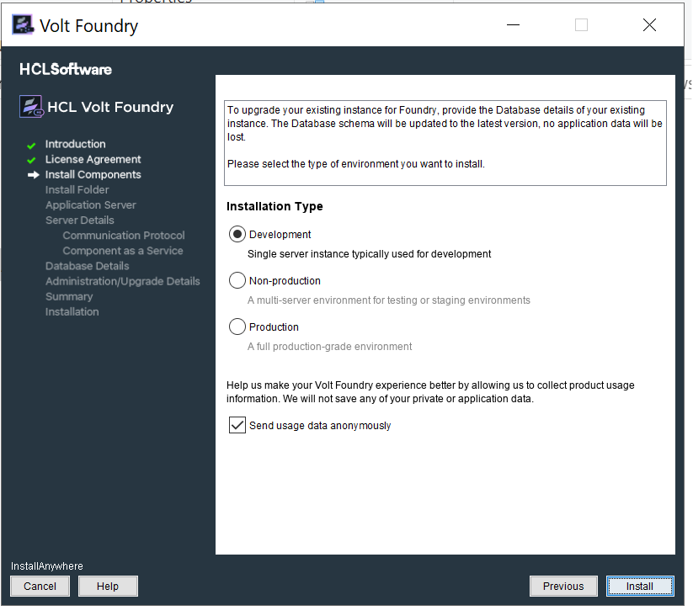
Task: Go back with the Previous button
Action: pyautogui.click(x=563, y=587)
